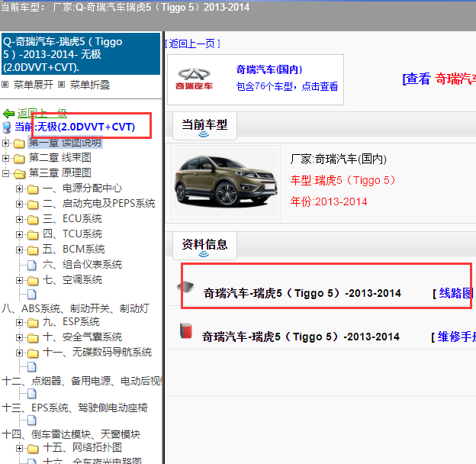Expand the 七、空调系统 node
Image resolution: width=476 pixels, height=464 pixels.
(19, 280)
